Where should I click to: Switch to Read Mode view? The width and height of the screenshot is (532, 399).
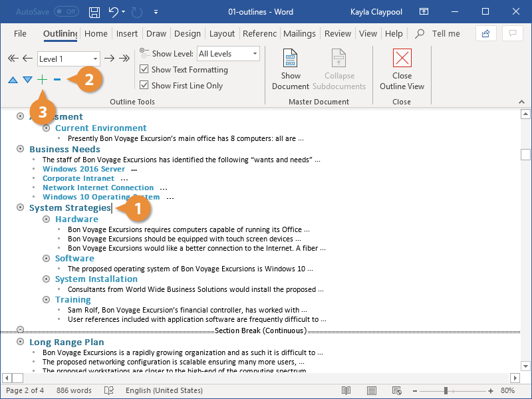point(346,390)
